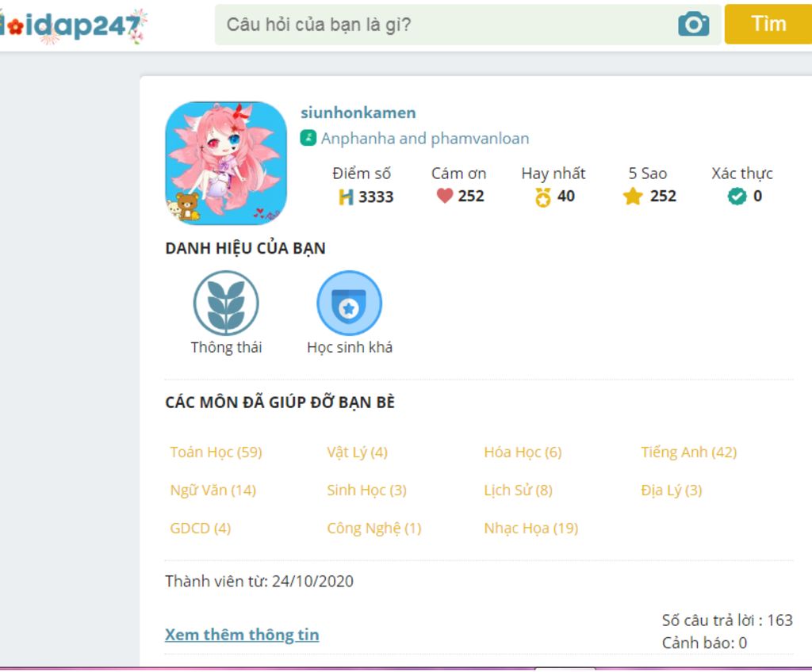Click the yellow 5 Sao star icon
The width and height of the screenshot is (812, 672).
point(633,197)
